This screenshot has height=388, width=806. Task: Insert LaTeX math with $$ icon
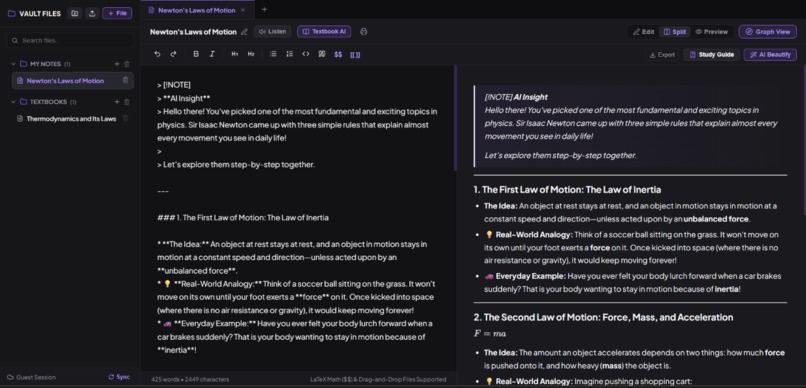tap(338, 54)
